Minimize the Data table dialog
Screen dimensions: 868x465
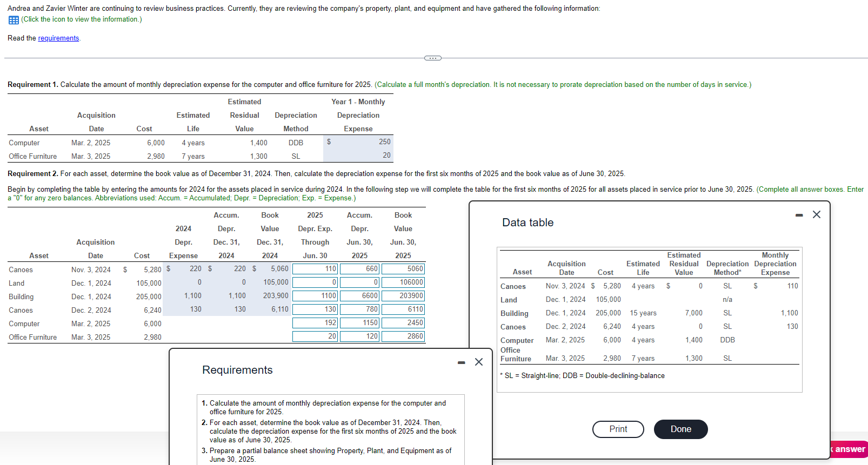[799, 215]
